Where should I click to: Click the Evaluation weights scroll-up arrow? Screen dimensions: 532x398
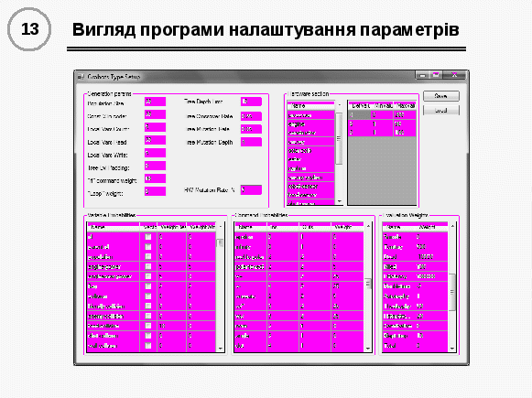pos(452,226)
